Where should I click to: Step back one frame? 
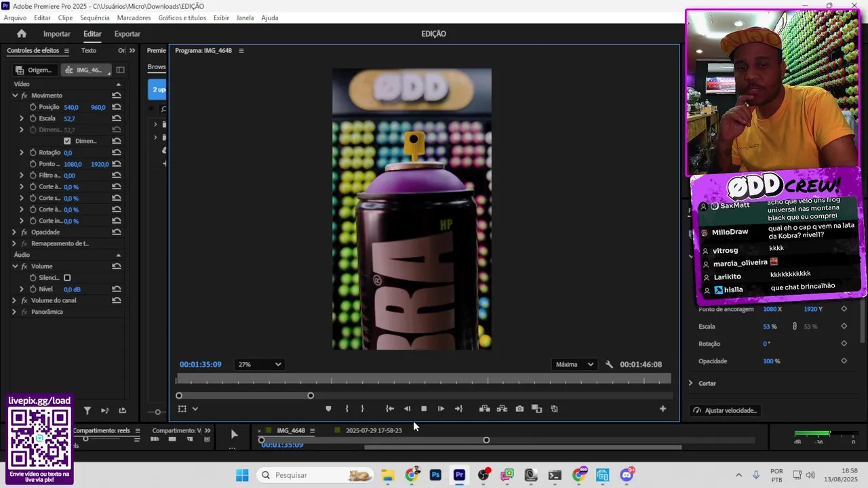(x=407, y=409)
